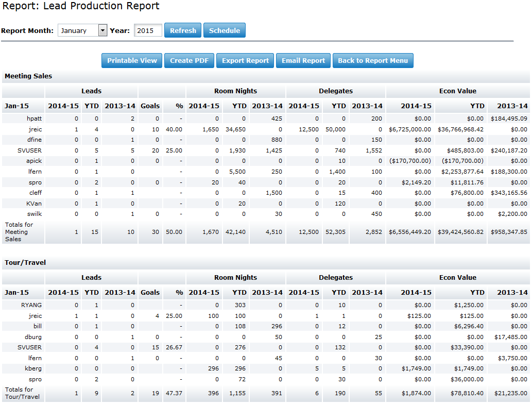Click the Create PDF button
This screenshot has height=405, width=532.
[190, 60]
